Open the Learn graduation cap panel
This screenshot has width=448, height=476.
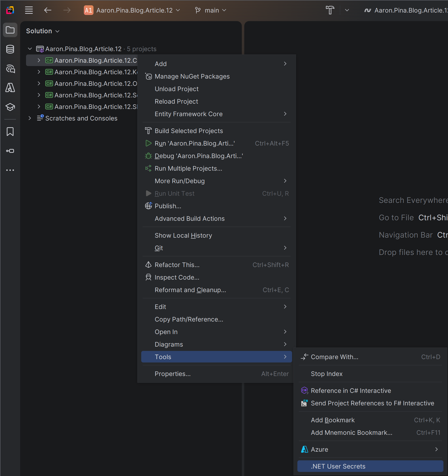pyautogui.click(x=10, y=107)
